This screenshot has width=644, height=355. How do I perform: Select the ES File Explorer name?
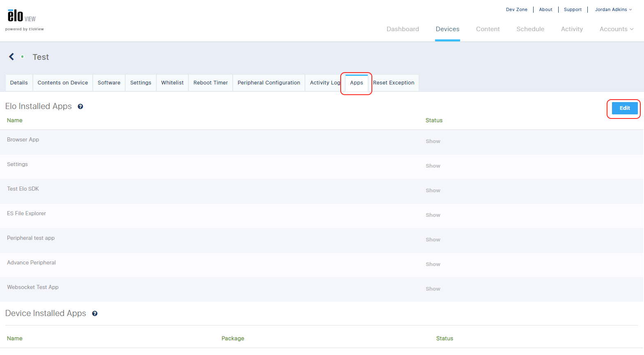pos(26,214)
